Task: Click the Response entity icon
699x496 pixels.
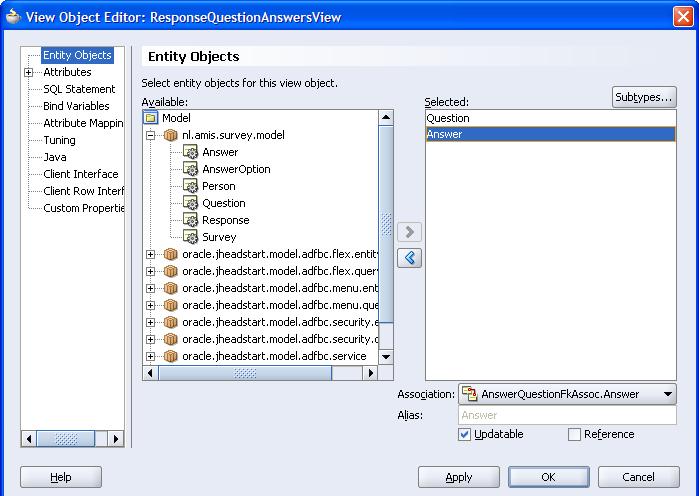Action: [191, 220]
